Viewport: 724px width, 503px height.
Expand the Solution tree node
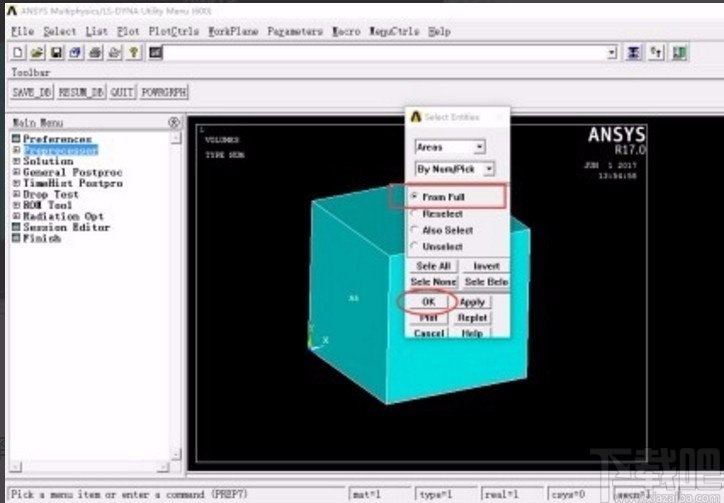point(16,161)
